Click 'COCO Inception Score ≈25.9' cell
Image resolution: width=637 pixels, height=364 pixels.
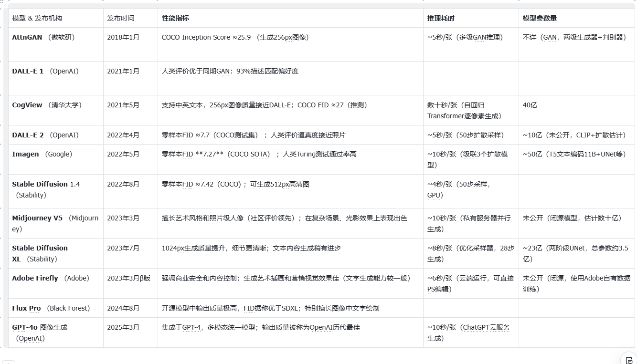point(290,44)
